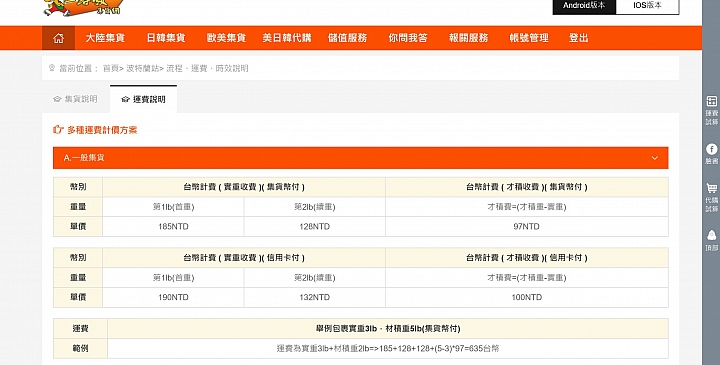Viewport: 720px width, 365px height.
Task: Open the 儲值服務 menu
Action: pos(347,38)
